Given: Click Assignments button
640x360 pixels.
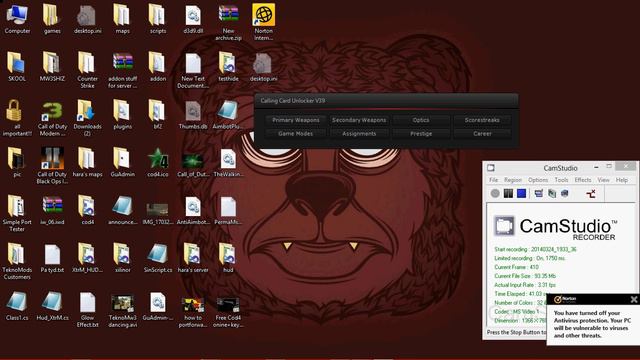Looking at the screenshot, I should [x=359, y=134].
